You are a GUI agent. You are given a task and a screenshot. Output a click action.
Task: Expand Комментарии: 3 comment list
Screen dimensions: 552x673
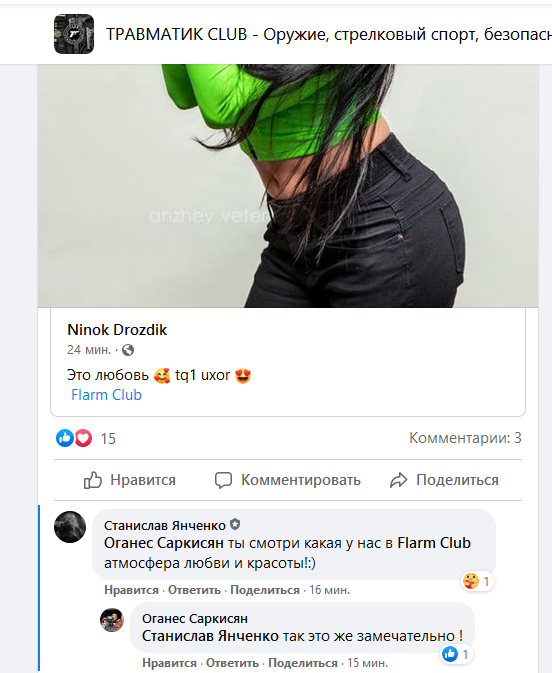tap(465, 438)
